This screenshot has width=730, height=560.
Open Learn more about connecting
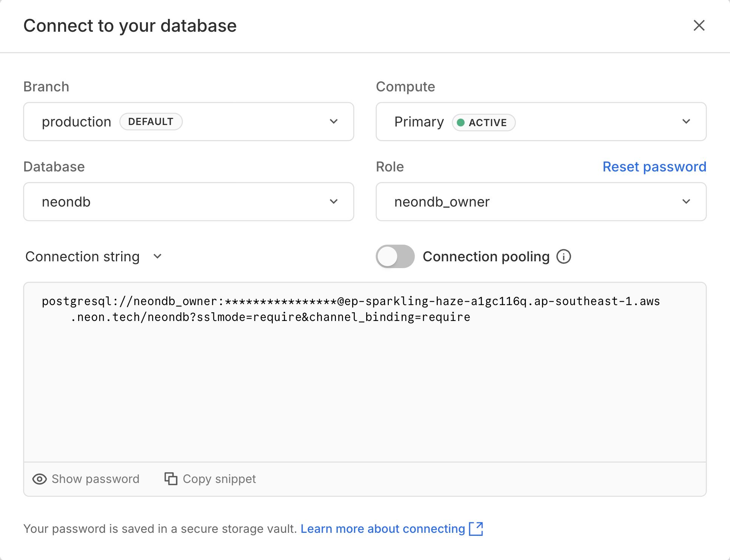tap(382, 529)
